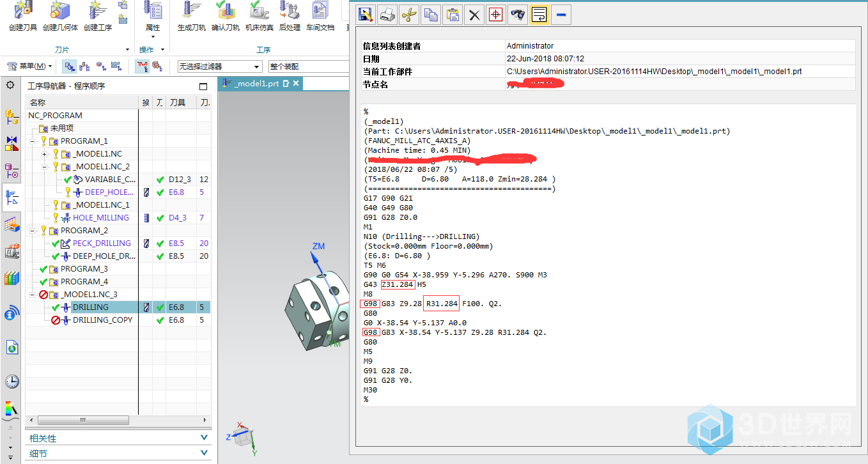Open the Operation Navigator sidebar tab icon
This screenshot has height=464, width=868.
pyautogui.click(x=12, y=198)
